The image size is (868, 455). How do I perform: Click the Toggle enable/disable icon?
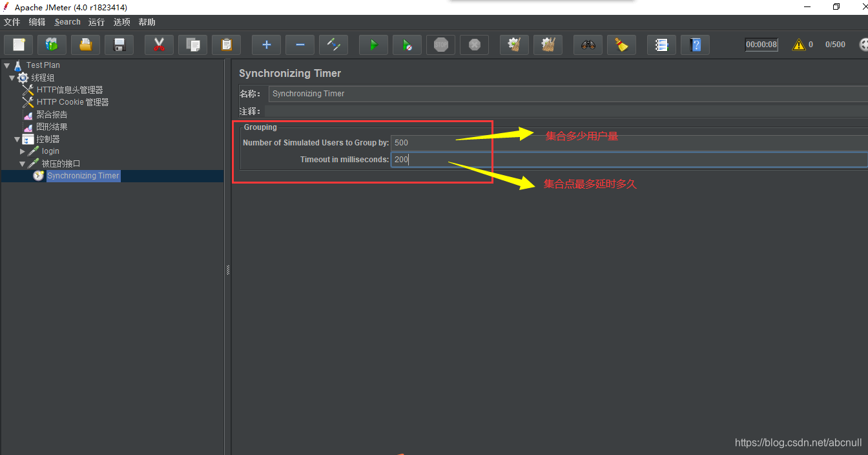[x=333, y=45]
